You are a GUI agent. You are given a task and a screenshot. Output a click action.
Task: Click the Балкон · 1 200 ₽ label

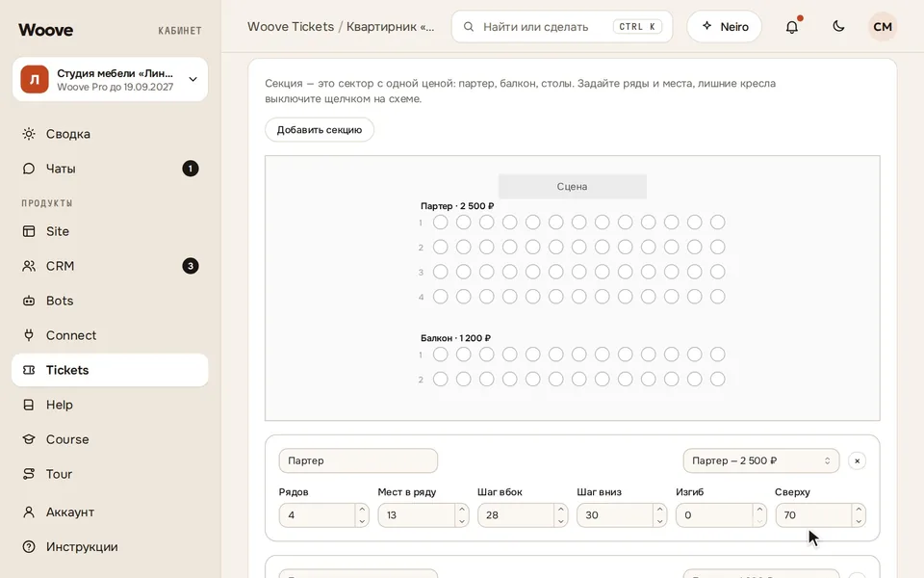[455, 338]
